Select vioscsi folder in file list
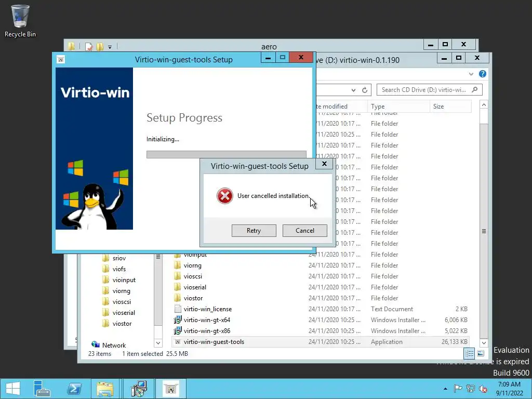 (x=193, y=276)
